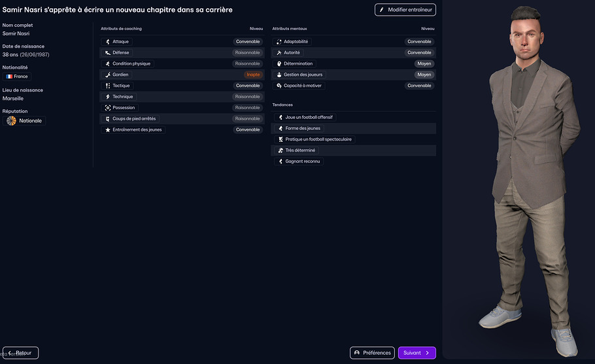This screenshot has width=595, height=364.
Task: Click the Attaque attribute icon
Action: click(108, 42)
